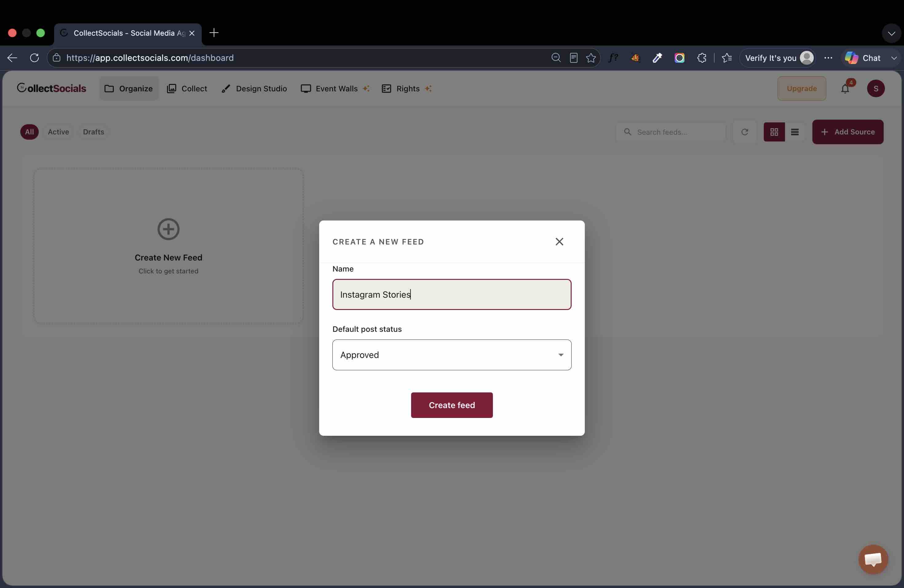Open the Rights section
904x588 pixels.
406,89
